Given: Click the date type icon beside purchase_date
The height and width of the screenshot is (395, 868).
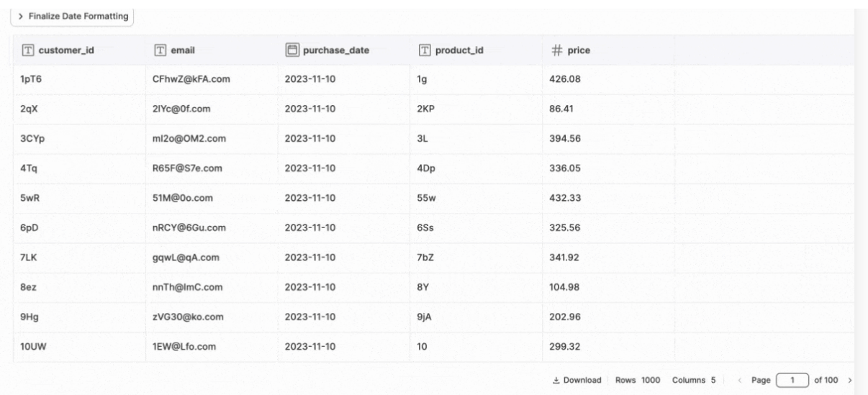Looking at the screenshot, I should click(x=293, y=50).
